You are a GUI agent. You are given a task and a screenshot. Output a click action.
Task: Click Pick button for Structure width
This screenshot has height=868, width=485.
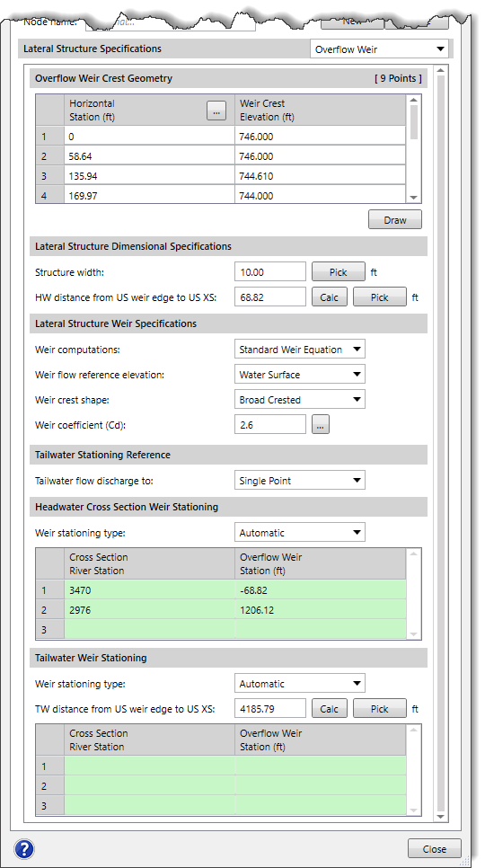pos(339,271)
